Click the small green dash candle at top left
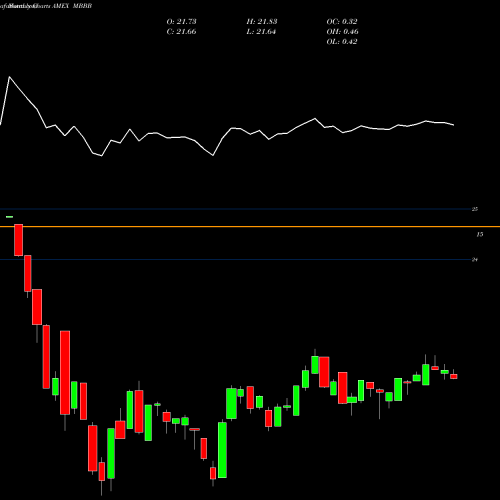This screenshot has width=500, height=500. pyautogui.click(x=9, y=217)
